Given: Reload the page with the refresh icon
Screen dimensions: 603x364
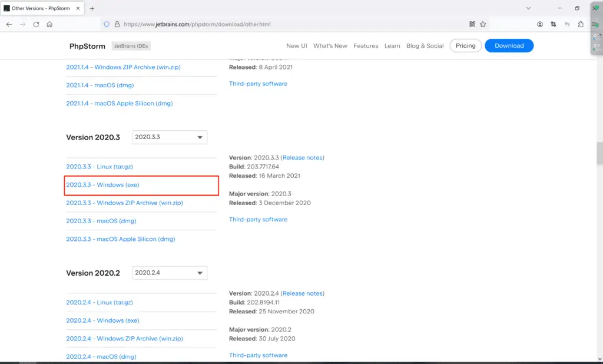Looking at the screenshot, I should 36,24.
